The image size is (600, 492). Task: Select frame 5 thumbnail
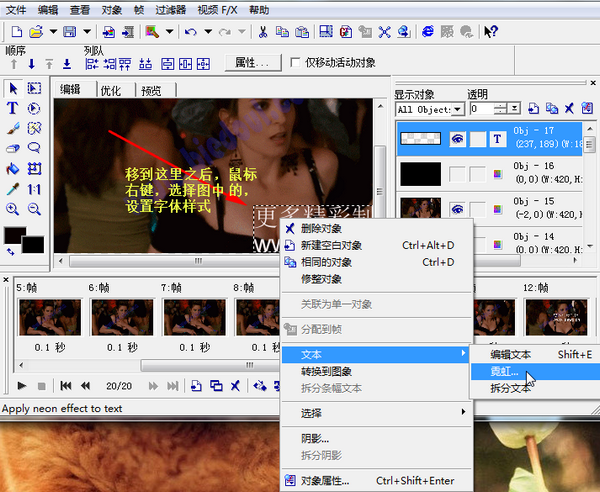coord(50,317)
